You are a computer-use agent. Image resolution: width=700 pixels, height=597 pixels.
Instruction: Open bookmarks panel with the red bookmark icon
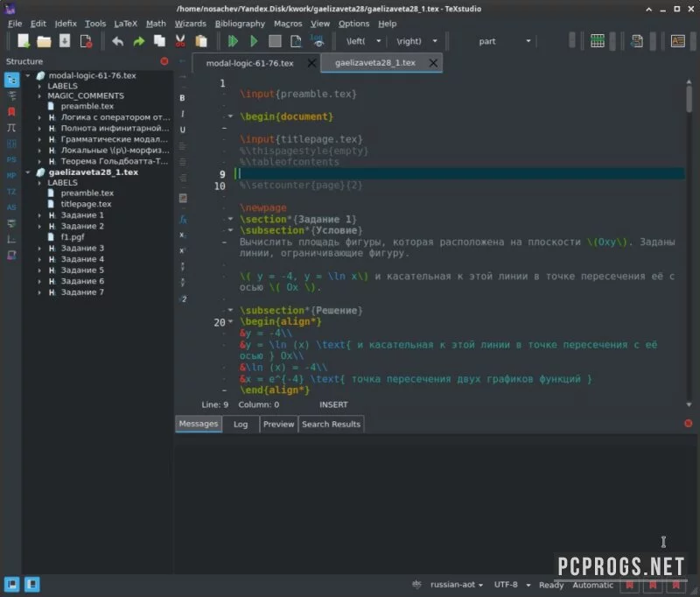coord(11,112)
